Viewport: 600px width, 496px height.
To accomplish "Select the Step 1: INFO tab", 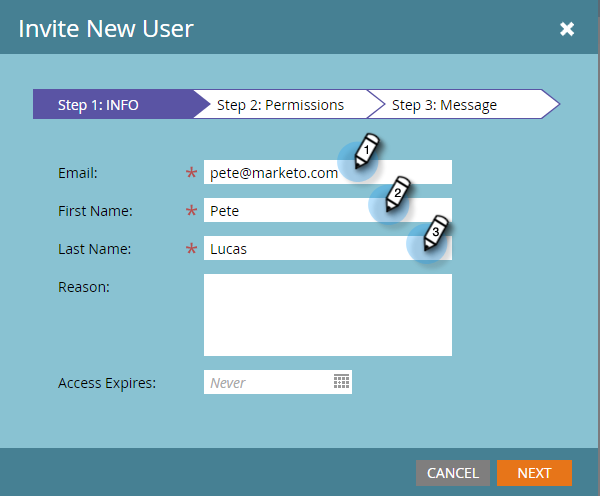I will coord(113,104).
